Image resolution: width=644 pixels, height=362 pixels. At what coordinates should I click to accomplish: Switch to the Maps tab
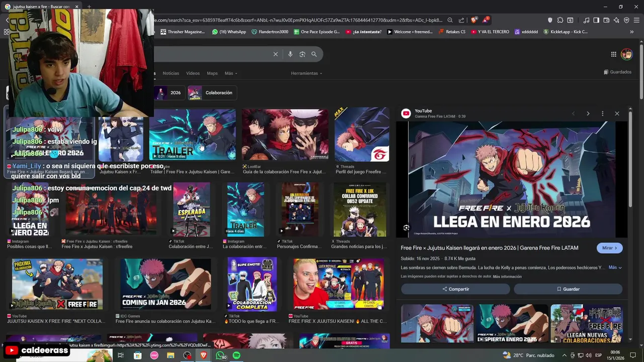point(212,73)
